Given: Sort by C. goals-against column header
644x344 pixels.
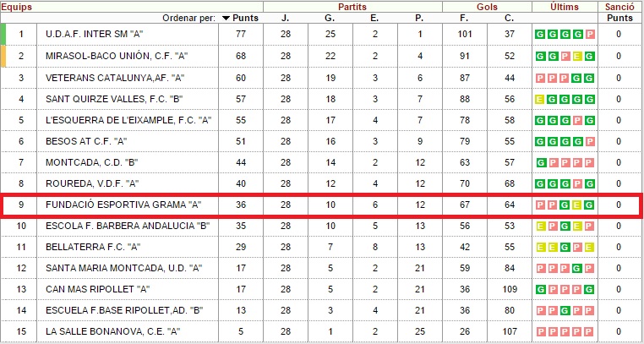Looking at the screenshot, I should (510, 18).
